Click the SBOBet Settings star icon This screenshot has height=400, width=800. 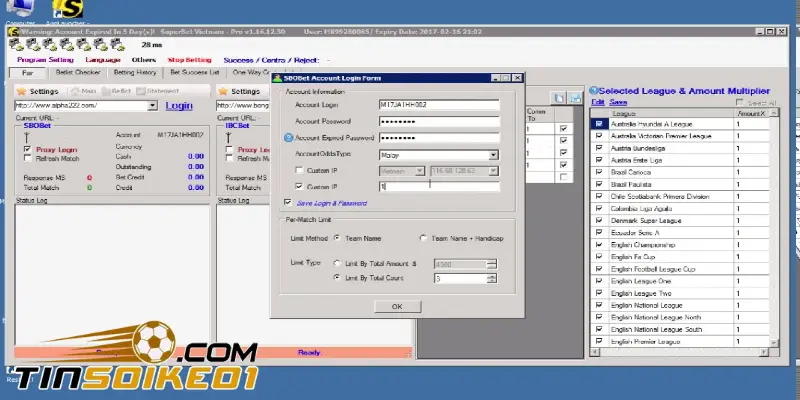pyautogui.click(x=21, y=91)
